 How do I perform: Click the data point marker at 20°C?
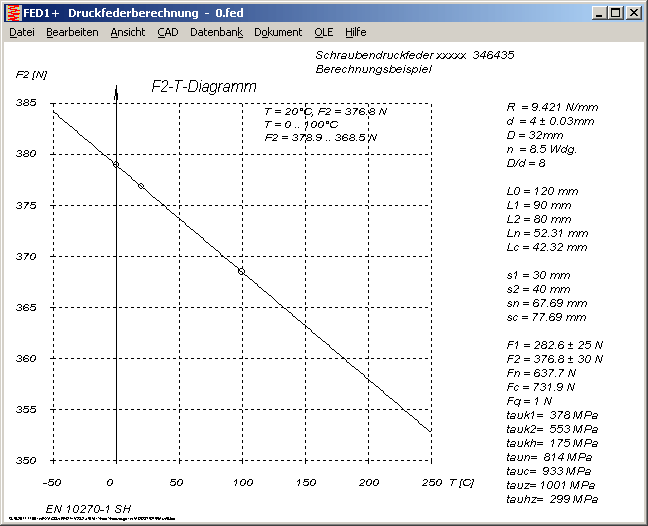[141, 186]
